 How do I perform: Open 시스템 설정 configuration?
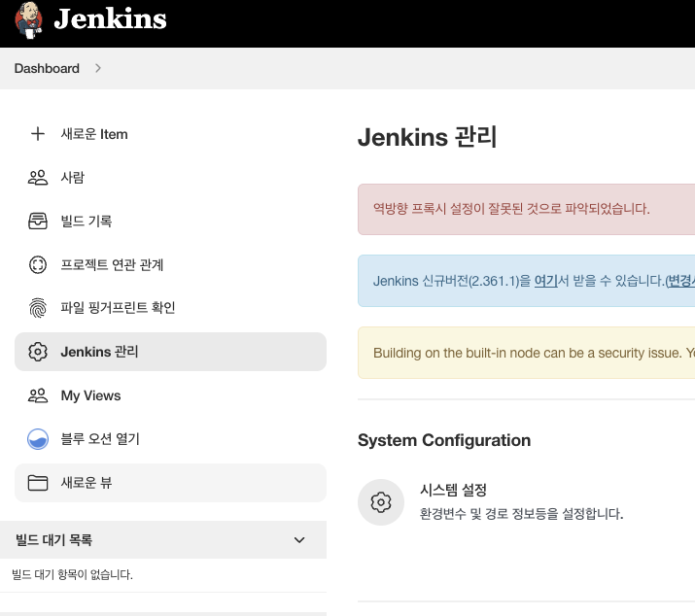pyautogui.click(x=453, y=490)
